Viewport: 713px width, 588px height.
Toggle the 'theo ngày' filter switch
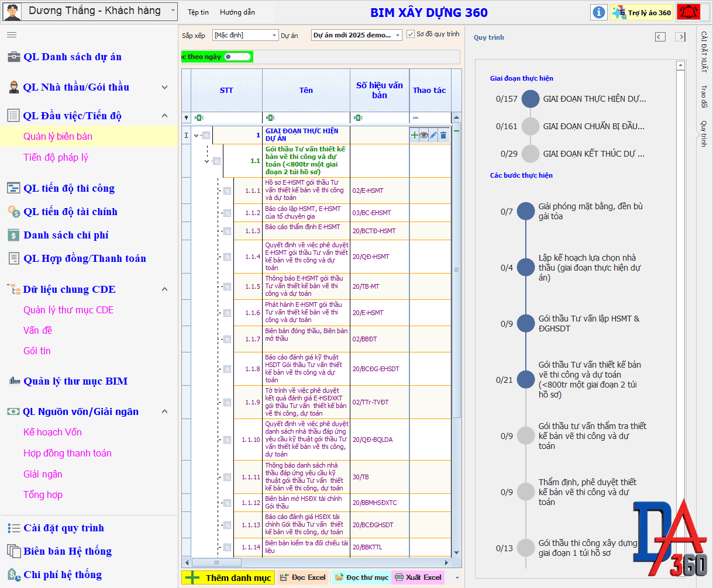click(x=238, y=57)
